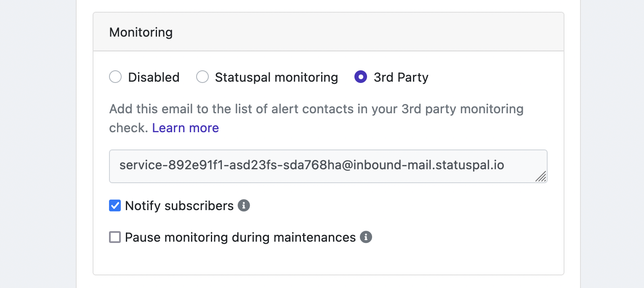Enable Pause monitoring during maintenances checkbox
Image resolution: width=644 pixels, height=288 pixels.
coord(115,237)
